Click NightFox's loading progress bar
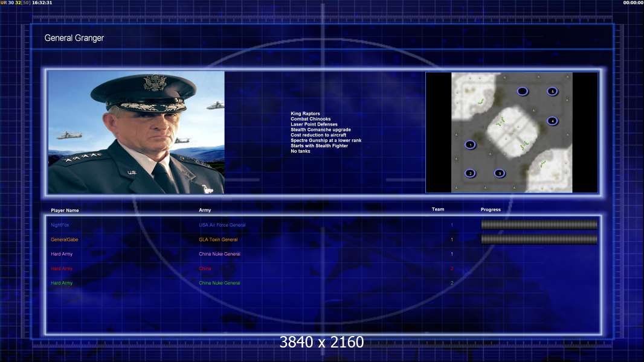Viewport: 644px width, 362px height. (x=539, y=225)
